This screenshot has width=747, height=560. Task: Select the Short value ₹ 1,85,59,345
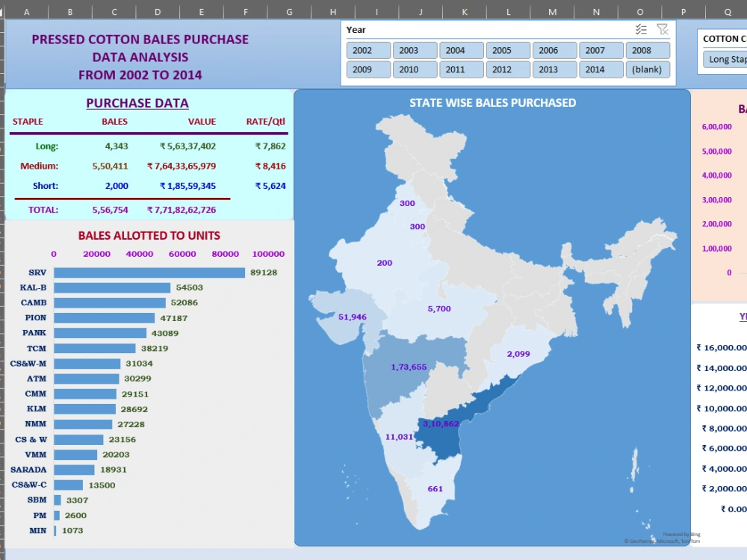tap(187, 186)
